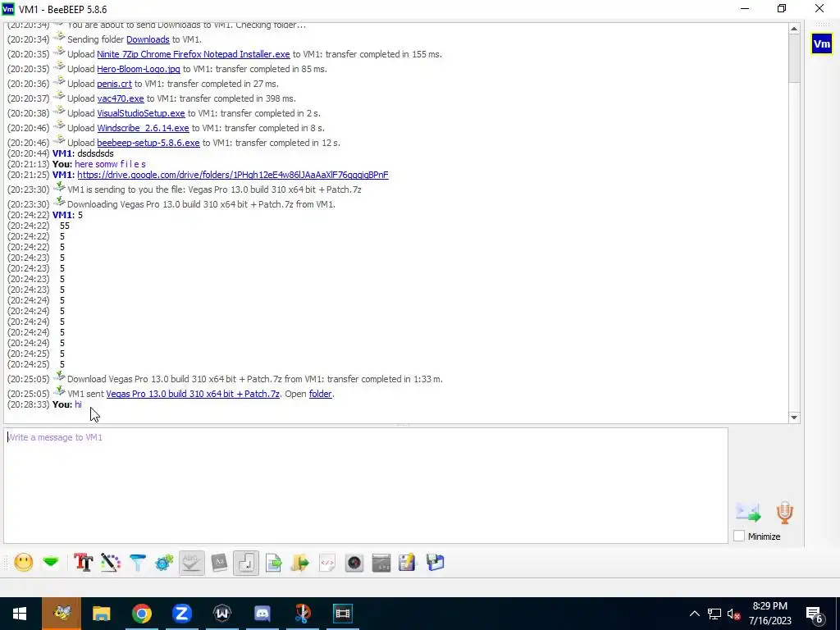Image resolution: width=840 pixels, height=630 pixels.
Task: Open the font color picker icon
Action: click(x=111, y=563)
